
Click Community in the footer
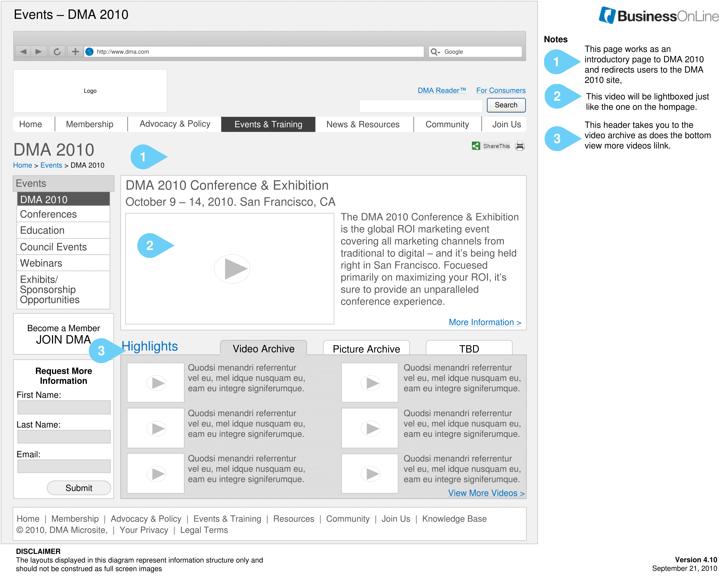tap(348, 518)
